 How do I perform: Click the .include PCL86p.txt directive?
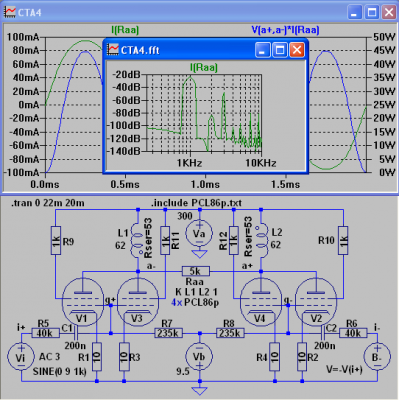pyautogui.click(x=196, y=203)
